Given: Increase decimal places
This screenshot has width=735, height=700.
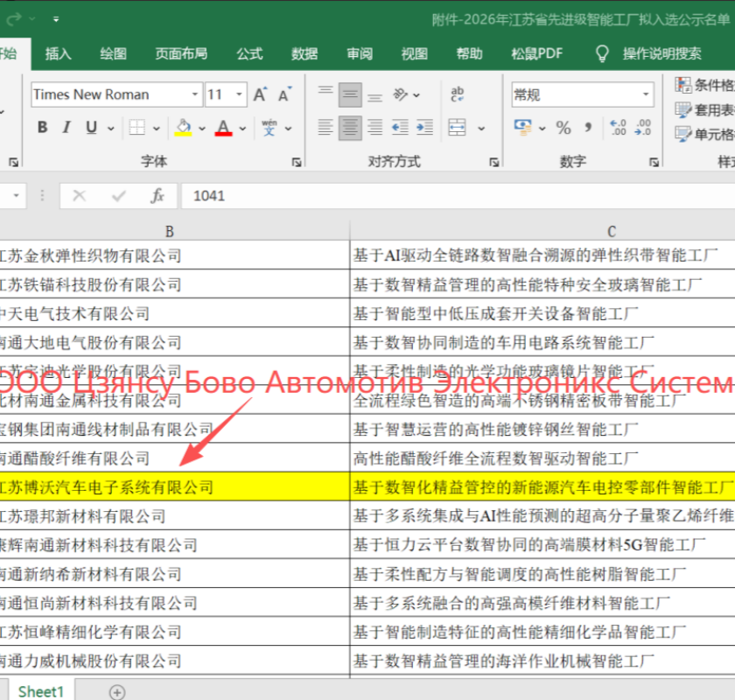Looking at the screenshot, I should 618,128.
